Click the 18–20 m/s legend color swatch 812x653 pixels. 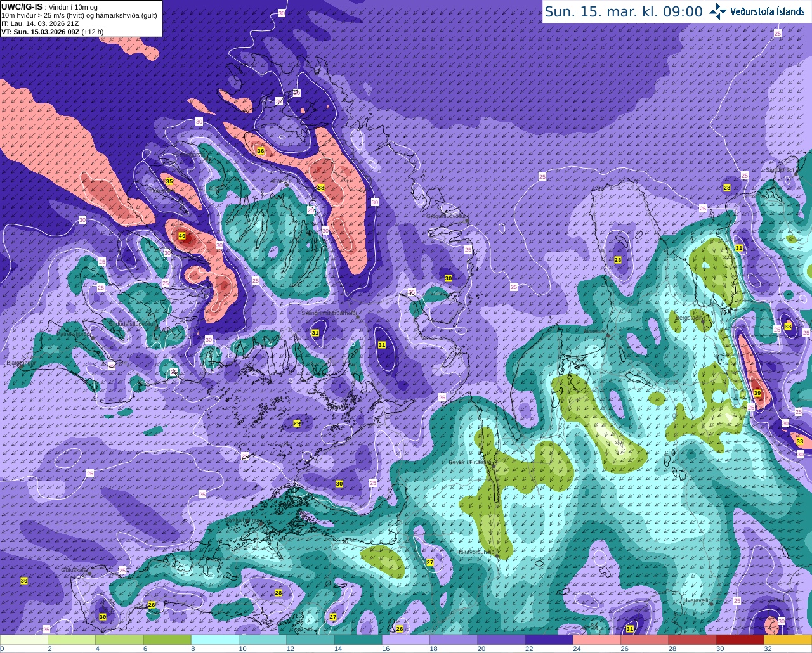(x=454, y=640)
